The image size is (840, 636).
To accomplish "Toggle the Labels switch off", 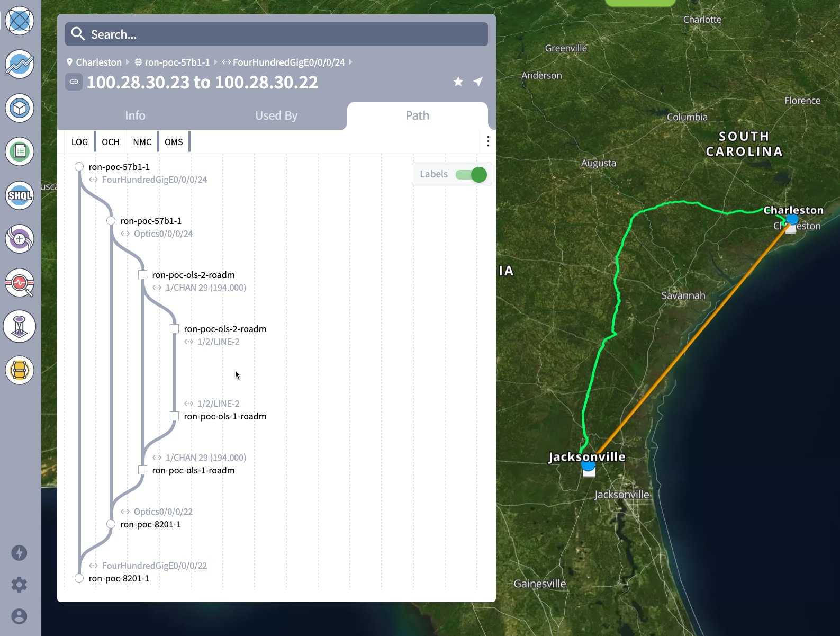I will point(471,174).
